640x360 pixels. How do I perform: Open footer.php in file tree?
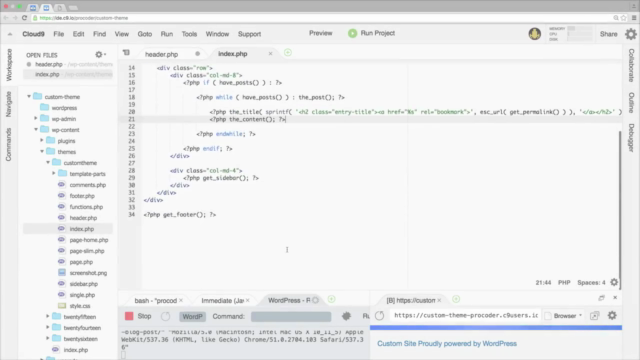pos(82,196)
